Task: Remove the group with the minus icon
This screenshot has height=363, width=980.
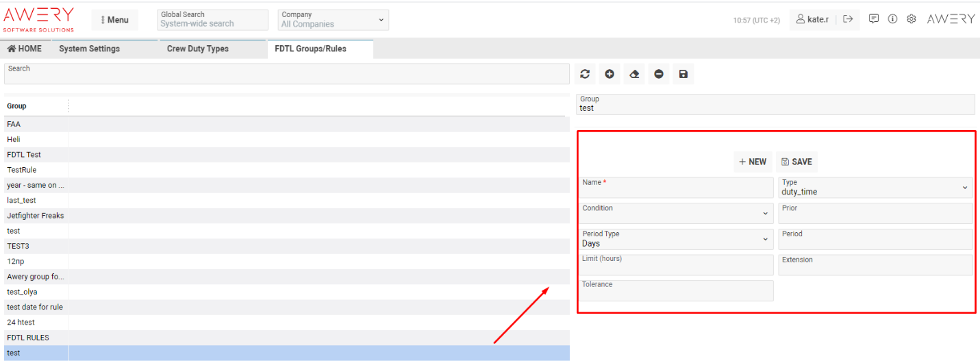Action: [x=659, y=74]
